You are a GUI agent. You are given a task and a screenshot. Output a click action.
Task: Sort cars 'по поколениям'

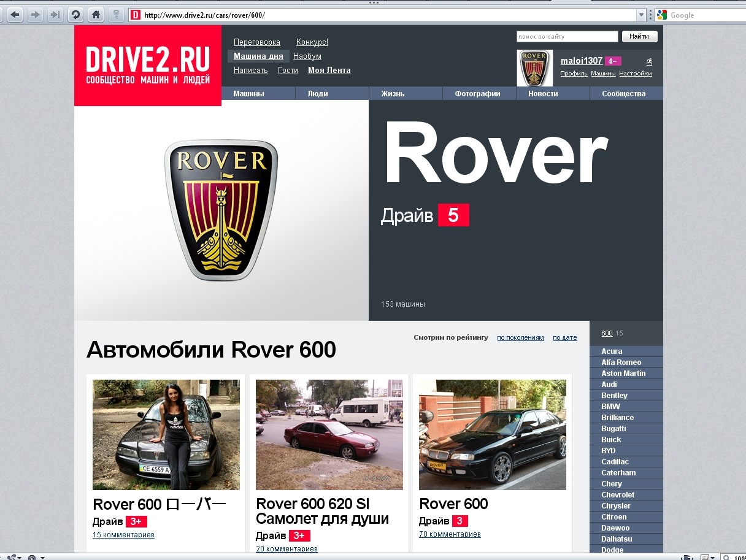[x=520, y=337]
